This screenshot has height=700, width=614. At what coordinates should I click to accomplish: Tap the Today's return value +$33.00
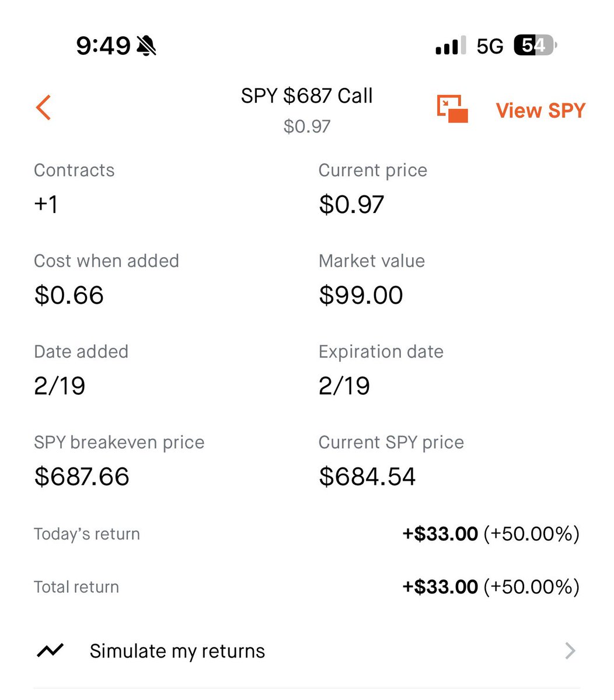click(440, 534)
